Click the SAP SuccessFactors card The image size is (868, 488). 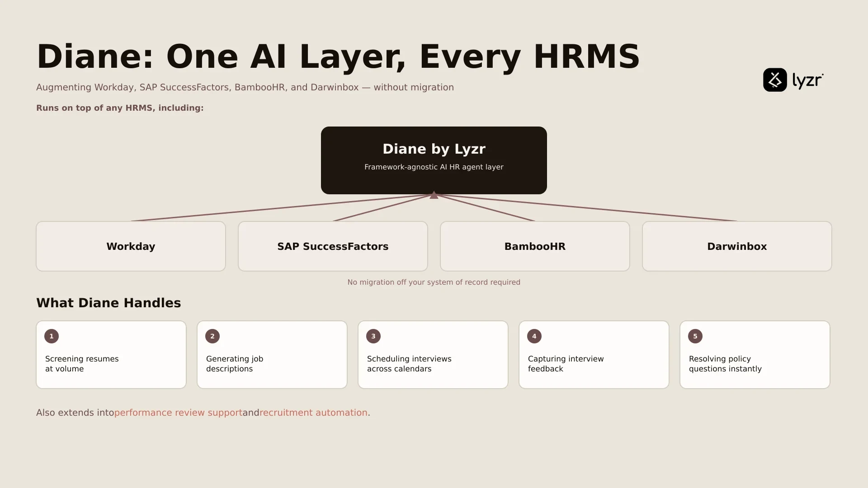(333, 246)
